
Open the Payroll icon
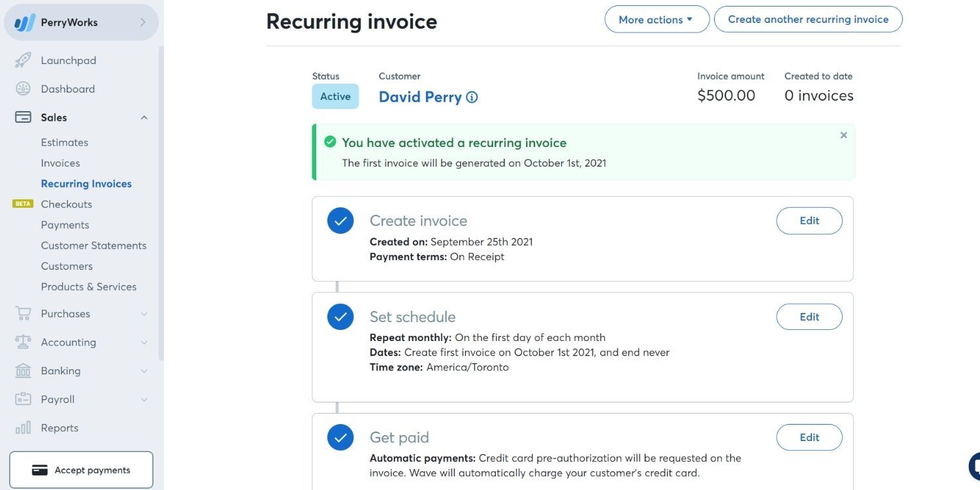[23, 399]
